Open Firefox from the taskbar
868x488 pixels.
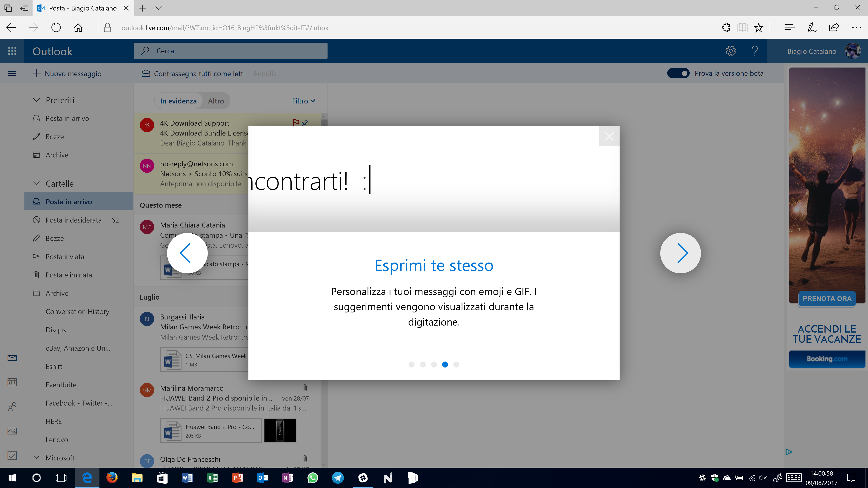pos(112,478)
